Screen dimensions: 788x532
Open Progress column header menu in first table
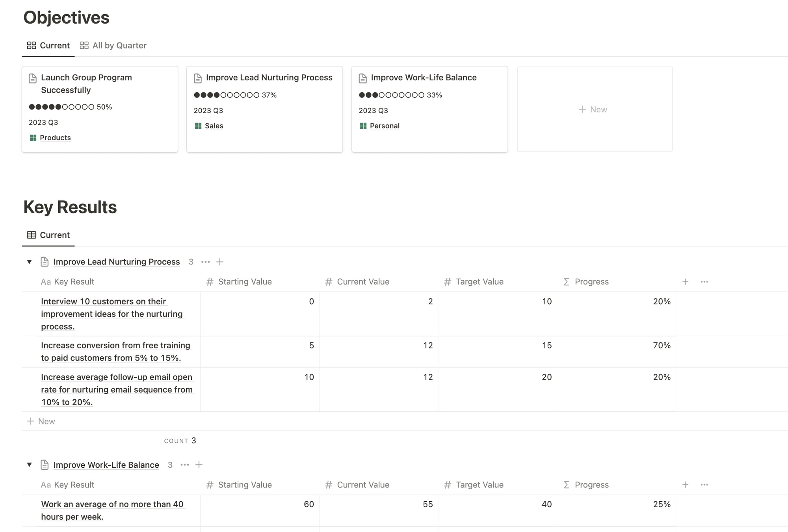coord(591,281)
